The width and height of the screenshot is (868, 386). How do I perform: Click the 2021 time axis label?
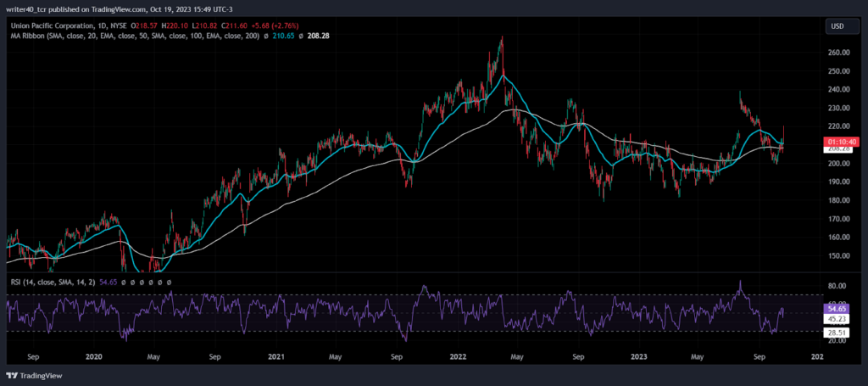[275, 356]
